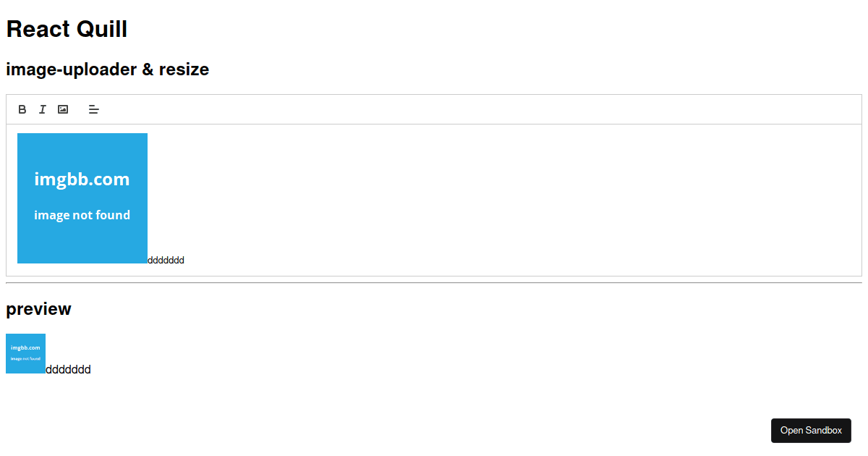868x456 pixels.
Task: Click the "ddddddd" text in preview
Action: point(68,369)
